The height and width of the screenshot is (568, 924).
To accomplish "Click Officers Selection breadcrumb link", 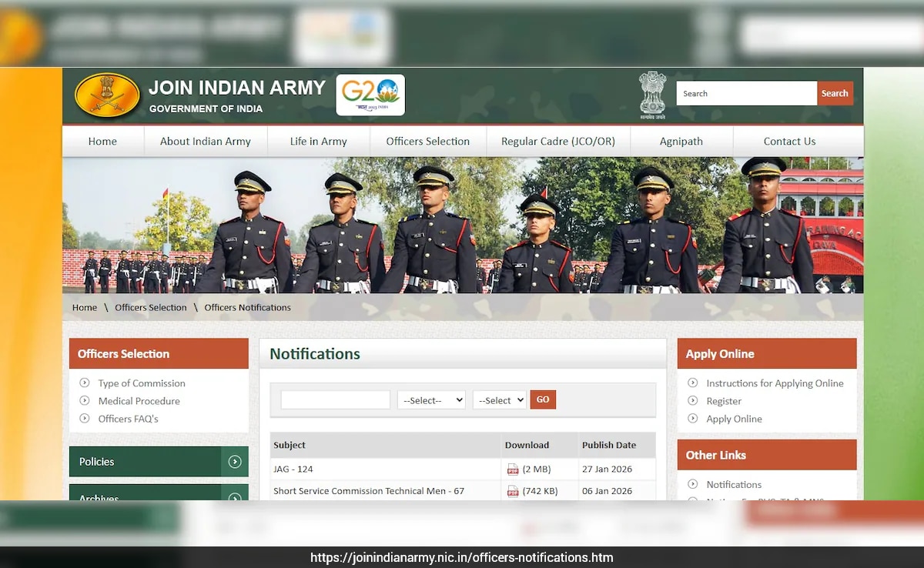I will pos(151,308).
